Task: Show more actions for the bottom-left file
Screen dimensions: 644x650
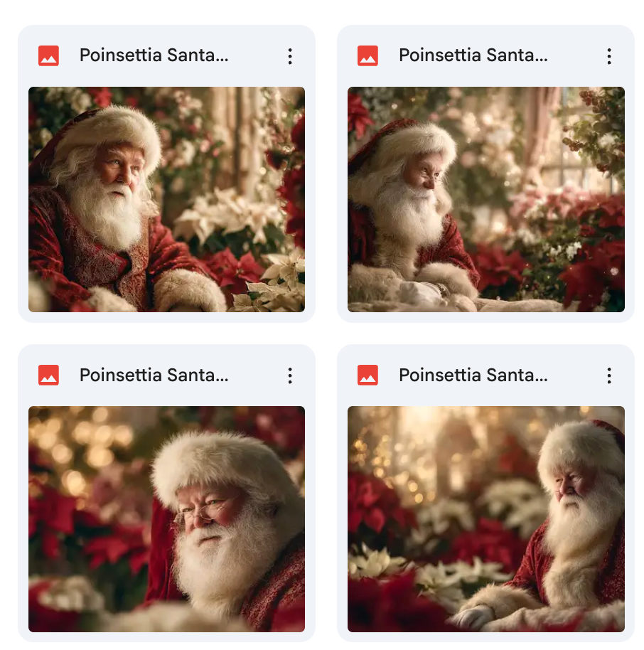Action: (290, 375)
